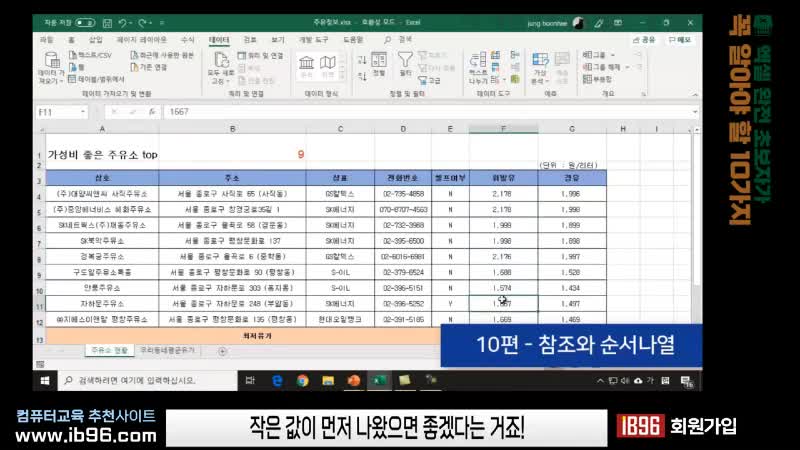Image resolution: width=800 pixels, height=450 pixels.
Task: Switch to the 수식 tab
Action: coord(187,40)
